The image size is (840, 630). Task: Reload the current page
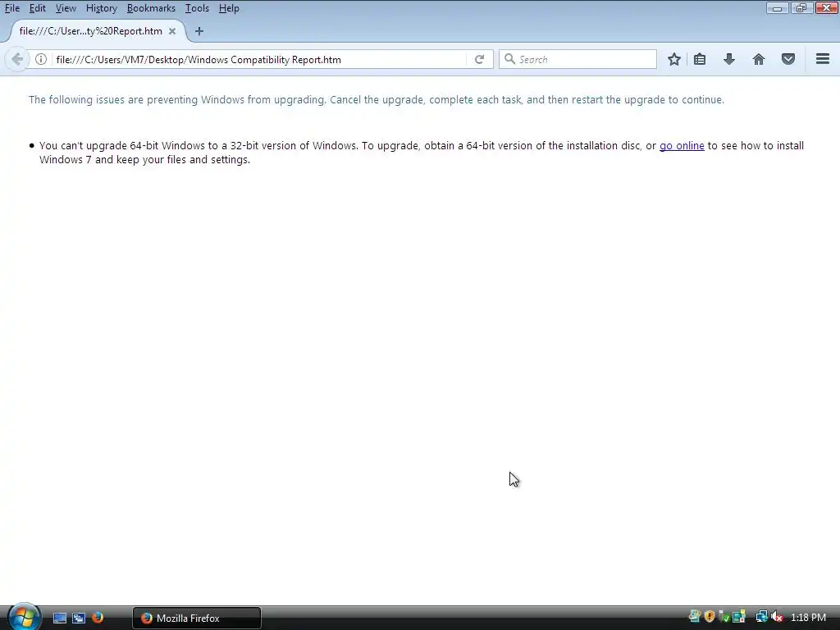(x=479, y=59)
